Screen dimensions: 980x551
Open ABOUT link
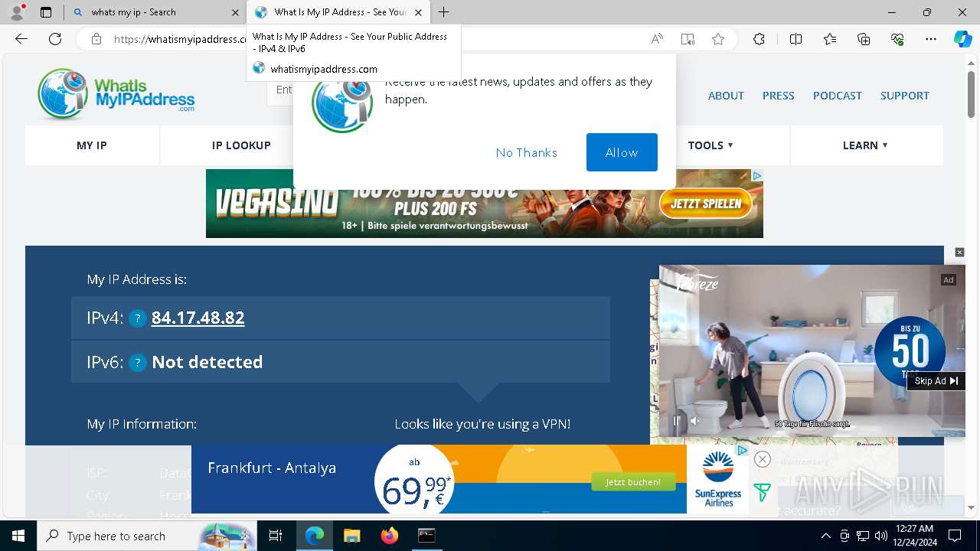pyautogui.click(x=726, y=96)
